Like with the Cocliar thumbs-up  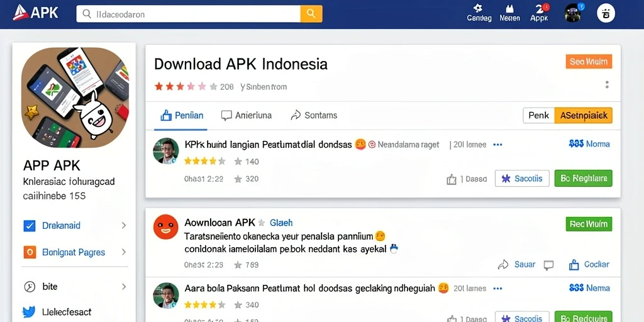tap(574, 265)
